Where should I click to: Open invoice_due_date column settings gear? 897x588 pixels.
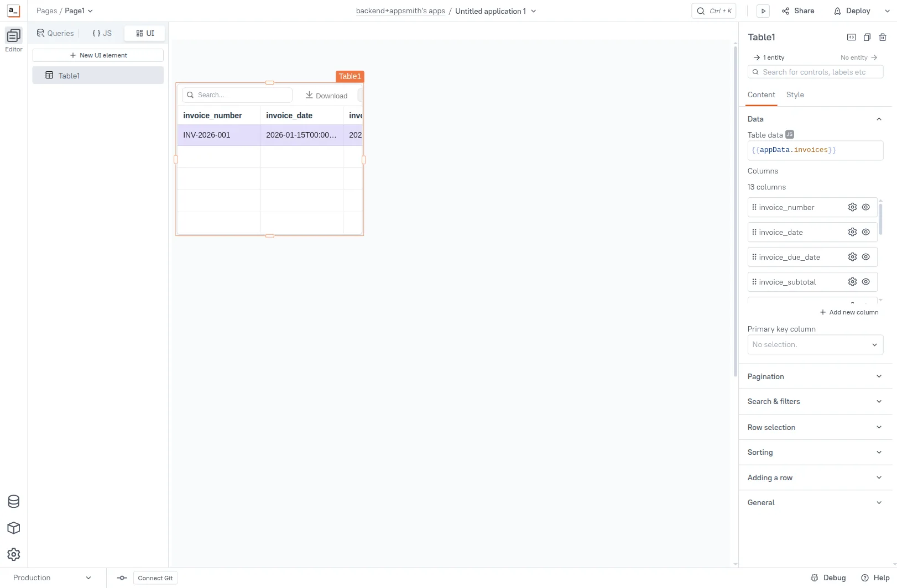point(852,257)
